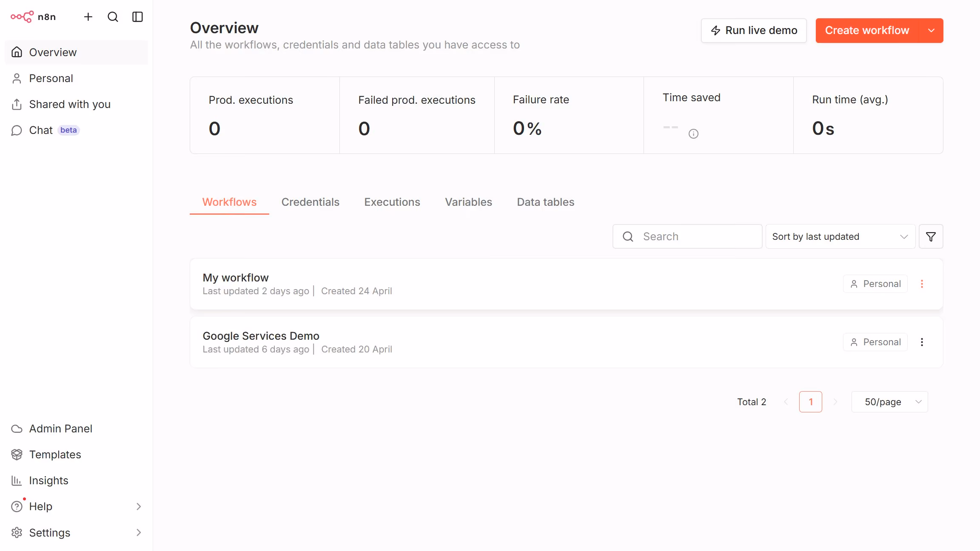Open the Admin Panel
Image resolution: width=980 pixels, height=551 pixels.
tap(77, 429)
